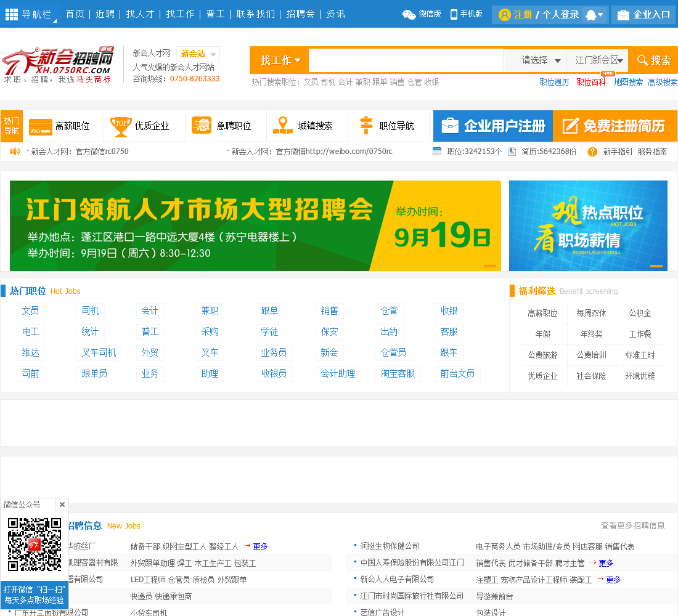Open 招聘会 in top navigation
Image resolution: width=678 pixels, height=616 pixels.
pyautogui.click(x=301, y=14)
